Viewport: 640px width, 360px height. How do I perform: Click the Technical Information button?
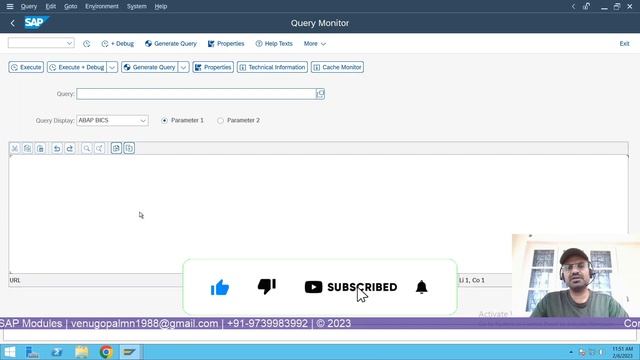(x=272, y=67)
